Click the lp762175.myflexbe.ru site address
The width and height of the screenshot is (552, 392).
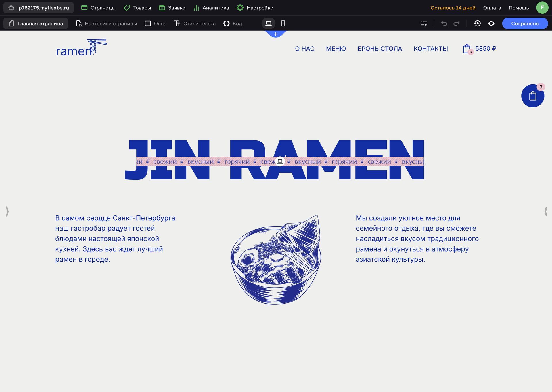(43, 8)
